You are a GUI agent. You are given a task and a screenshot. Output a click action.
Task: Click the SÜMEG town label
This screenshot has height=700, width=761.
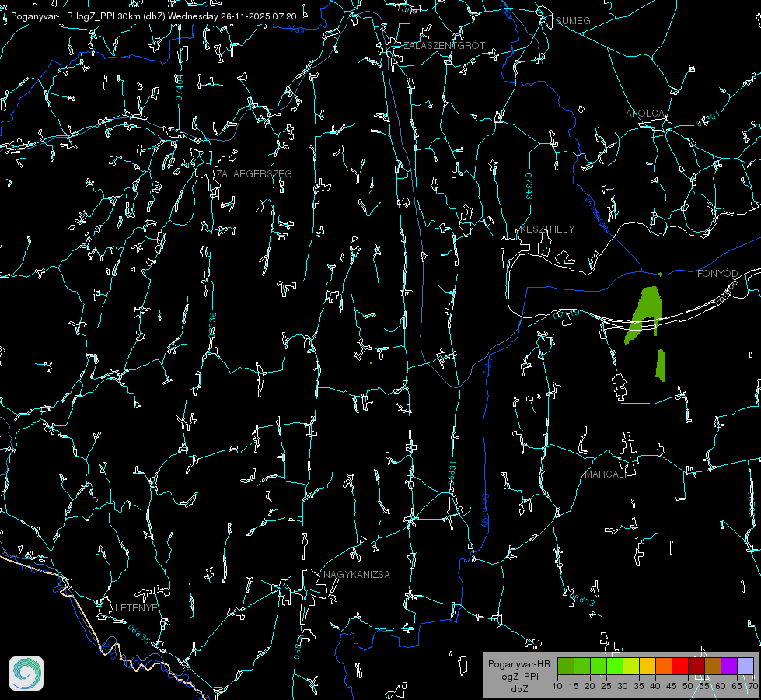(573, 20)
